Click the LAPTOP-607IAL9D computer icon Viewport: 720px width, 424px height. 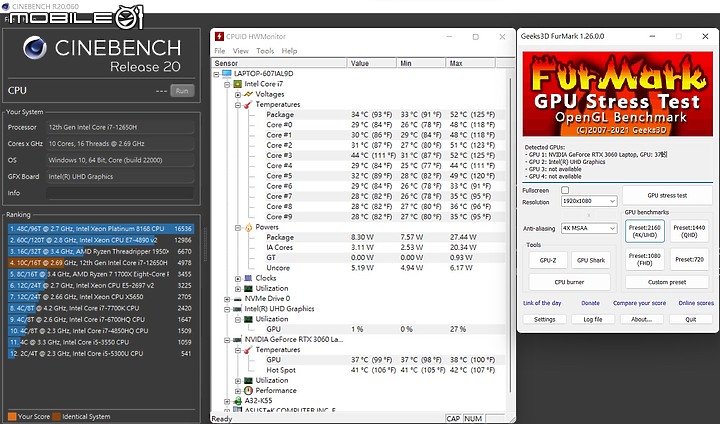(x=227, y=73)
